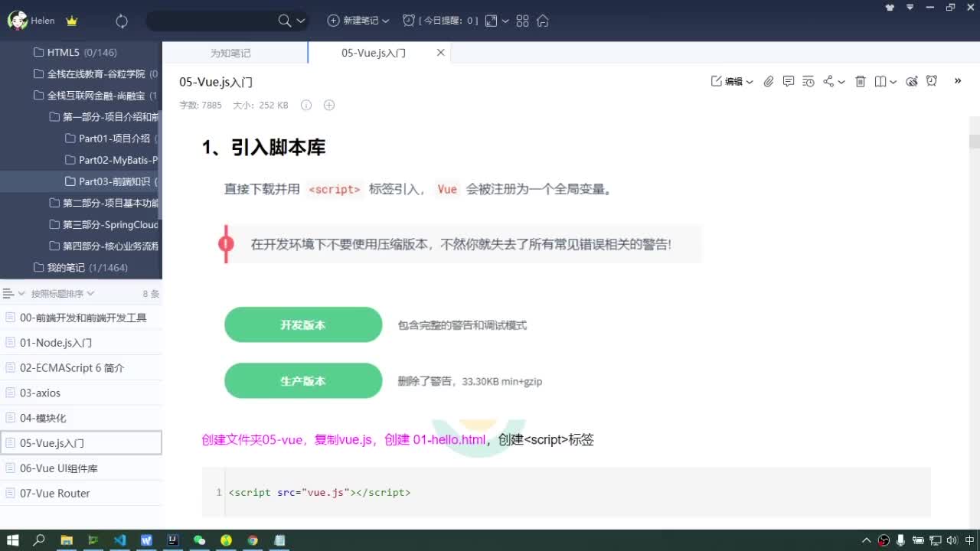Open note 04-模块化
Screen dimensions: 980x551
click(x=81, y=418)
